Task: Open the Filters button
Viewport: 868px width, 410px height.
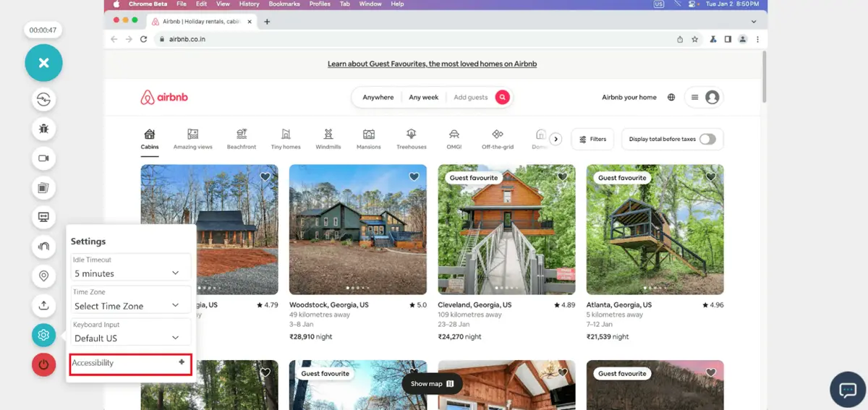Action: point(593,139)
